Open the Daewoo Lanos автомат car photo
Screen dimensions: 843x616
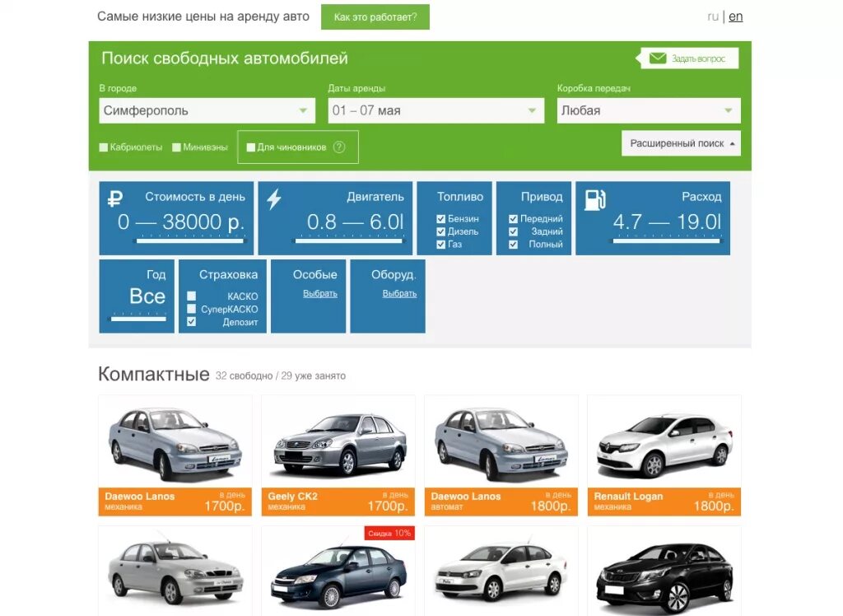tap(501, 442)
